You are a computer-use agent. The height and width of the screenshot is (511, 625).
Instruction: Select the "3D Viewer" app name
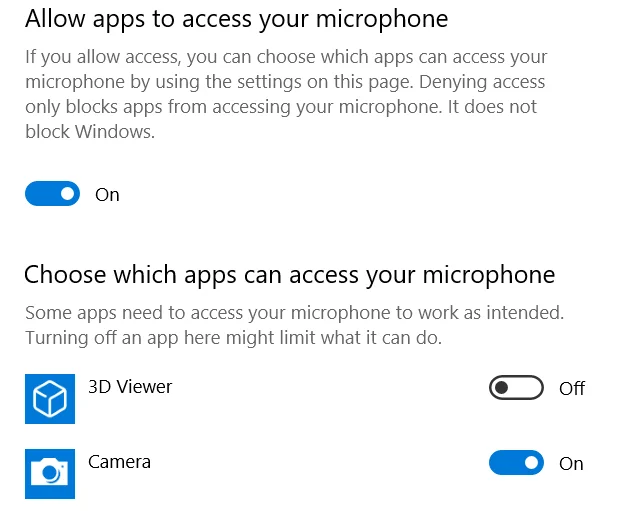(x=130, y=387)
